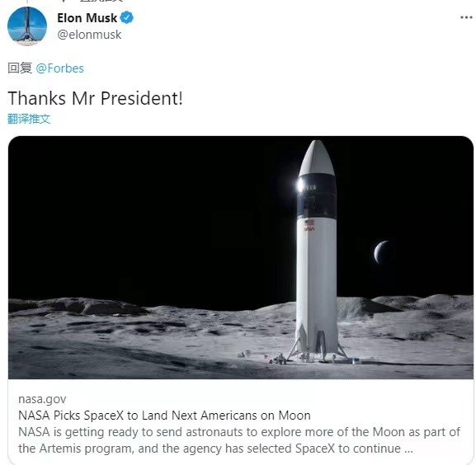This screenshot has height=465, width=476.
Task: Click the white nose cone of the rocket
Action: coord(317,157)
